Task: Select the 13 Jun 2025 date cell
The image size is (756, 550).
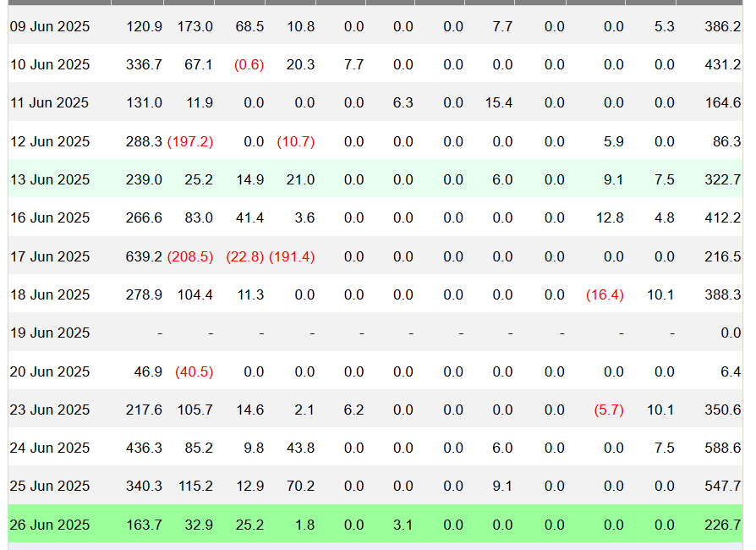Action: (50, 179)
